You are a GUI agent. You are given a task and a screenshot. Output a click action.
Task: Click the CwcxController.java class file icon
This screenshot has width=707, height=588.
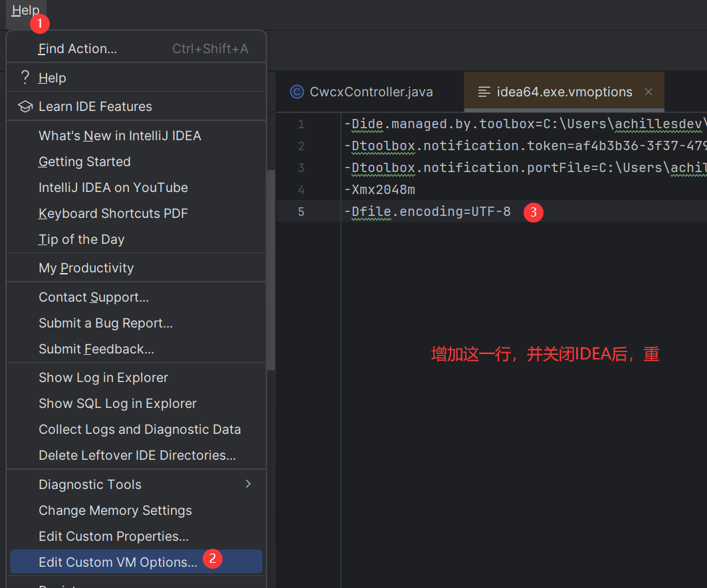(x=297, y=92)
